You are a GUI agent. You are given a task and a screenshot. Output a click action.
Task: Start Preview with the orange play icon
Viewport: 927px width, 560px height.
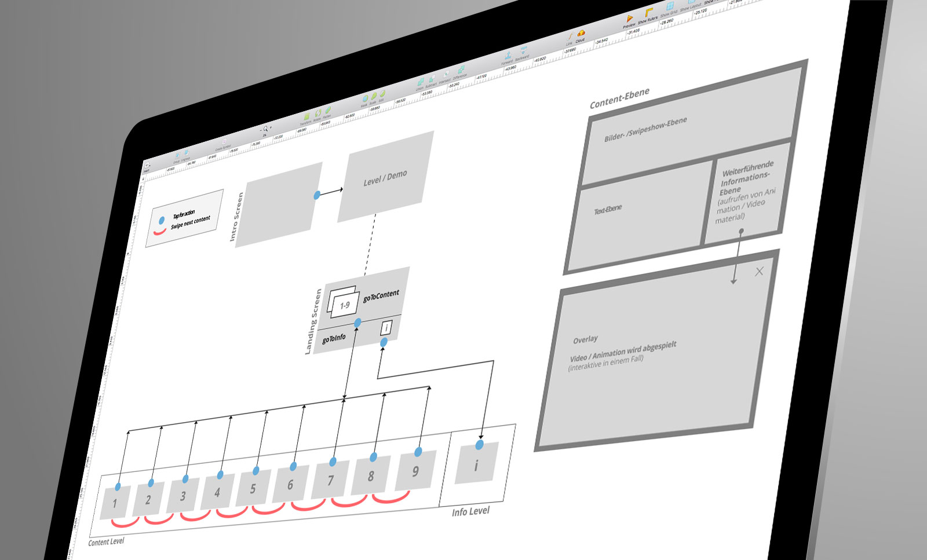(x=630, y=19)
